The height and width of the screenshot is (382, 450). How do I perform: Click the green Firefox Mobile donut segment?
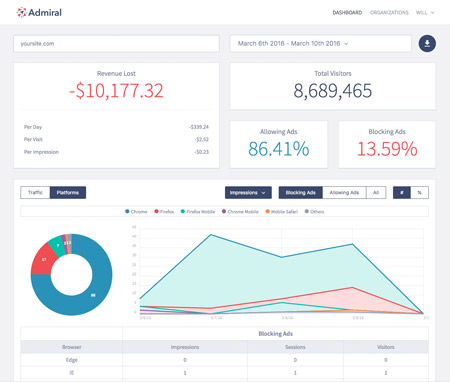click(57, 245)
